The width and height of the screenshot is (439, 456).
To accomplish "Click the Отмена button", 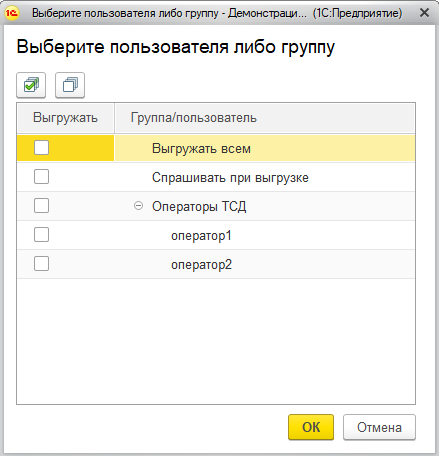I will click(x=379, y=427).
